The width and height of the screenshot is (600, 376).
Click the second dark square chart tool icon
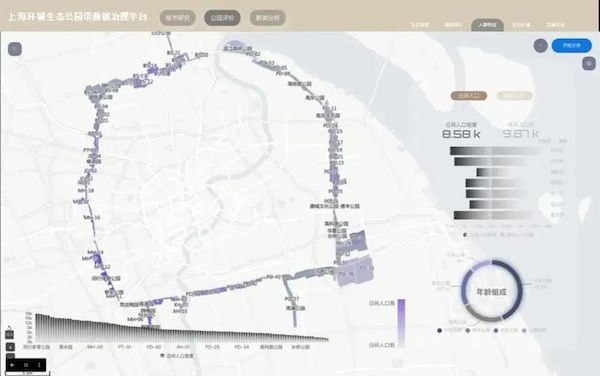click(10, 347)
